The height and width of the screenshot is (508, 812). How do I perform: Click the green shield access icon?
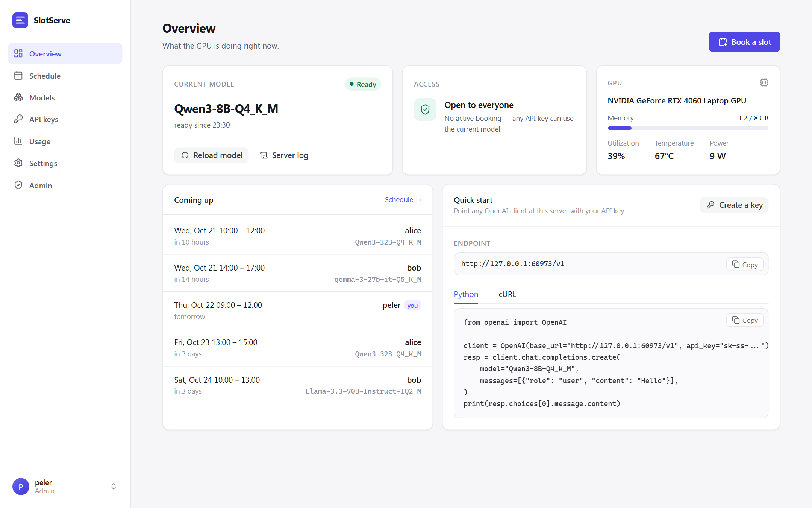click(425, 110)
